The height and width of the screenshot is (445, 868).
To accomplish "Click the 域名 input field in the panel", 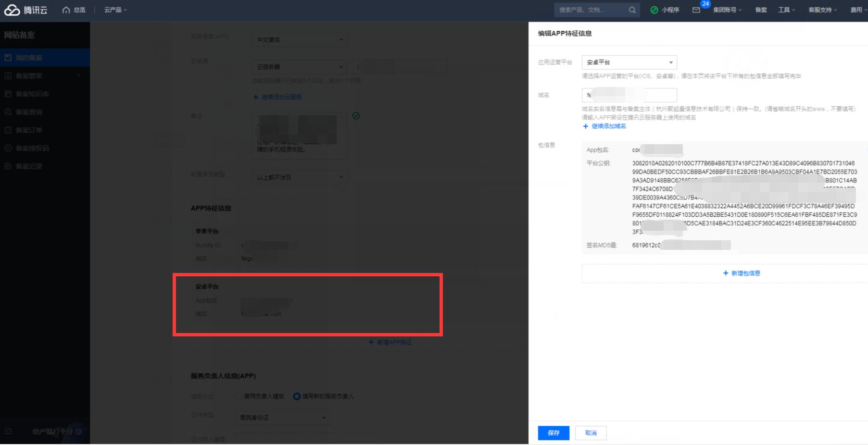I will coord(629,95).
